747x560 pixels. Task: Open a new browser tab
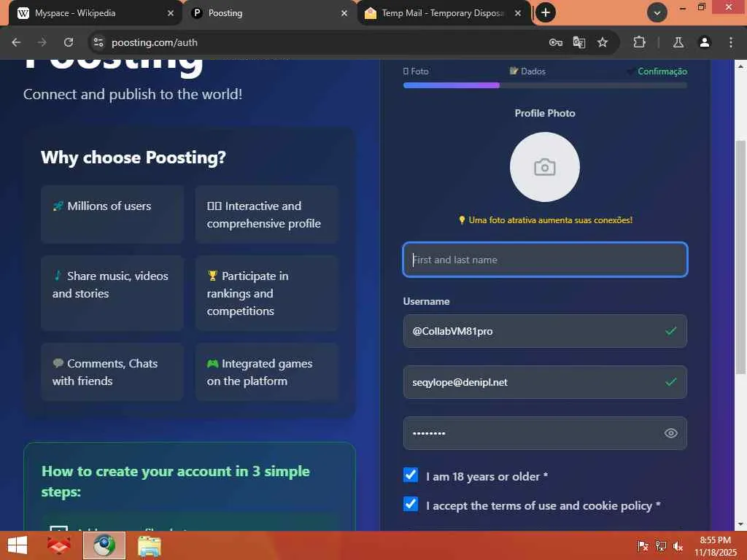click(546, 13)
